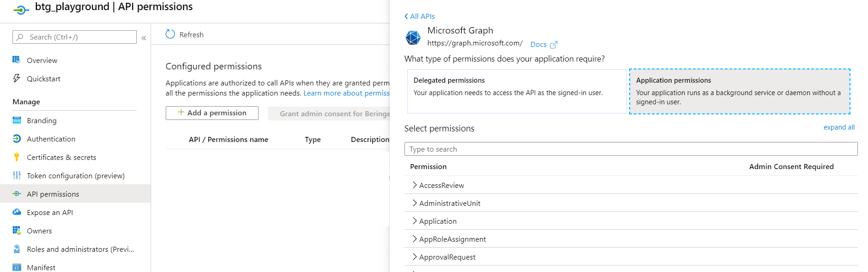Click the Admin Consent Required column header
Image resolution: width=868 pixels, height=272 pixels.
tap(791, 166)
